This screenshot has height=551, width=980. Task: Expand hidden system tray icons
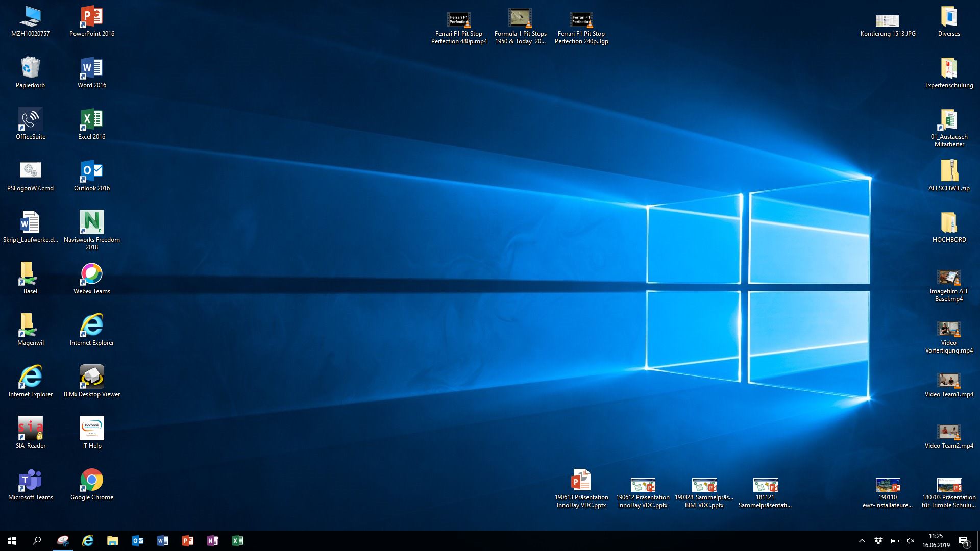tap(862, 541)
